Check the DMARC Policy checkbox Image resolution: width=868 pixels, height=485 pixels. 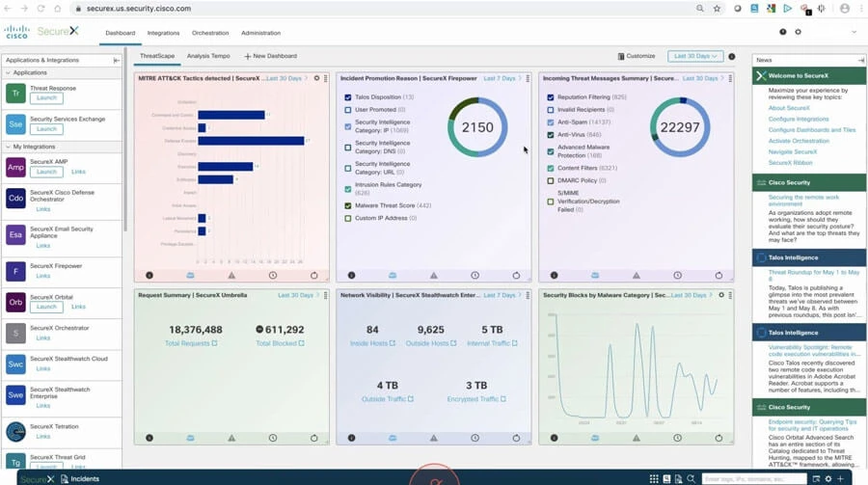pyautogui.click(x=551, y=180)
